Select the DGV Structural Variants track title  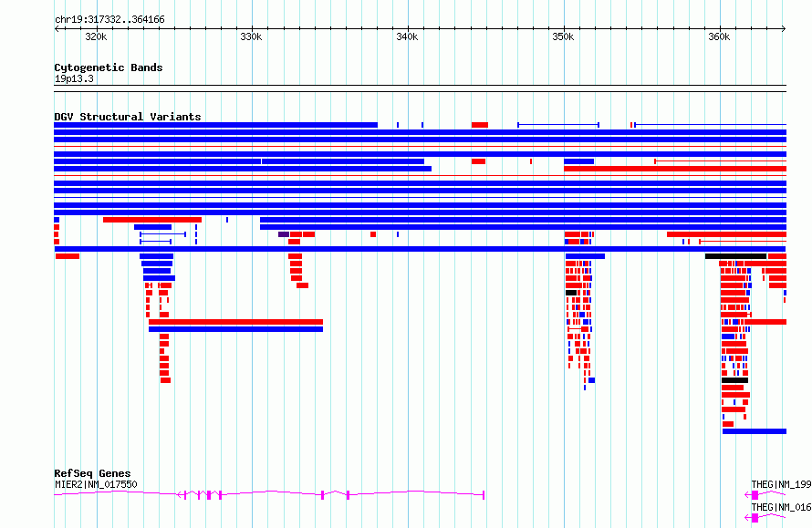click(128, 117)
